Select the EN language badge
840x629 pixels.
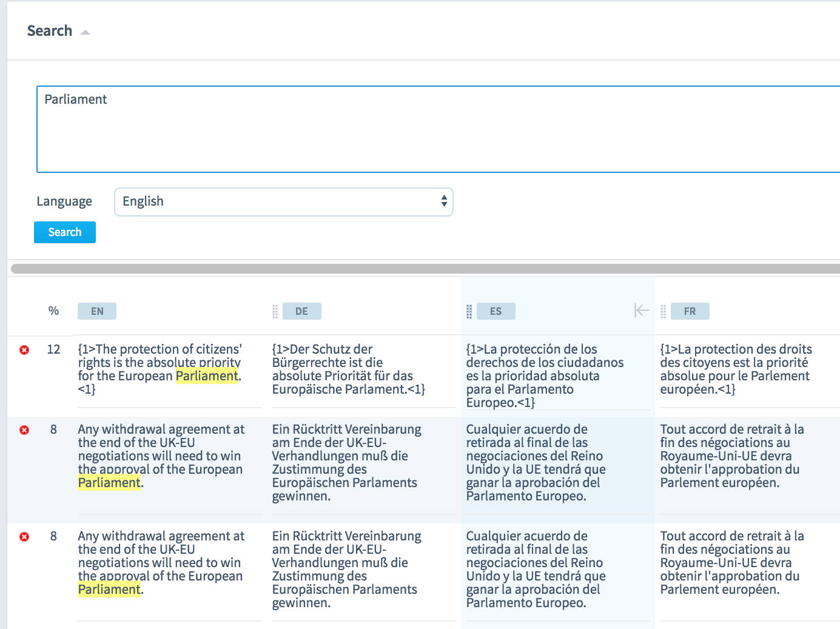(96, 311)
